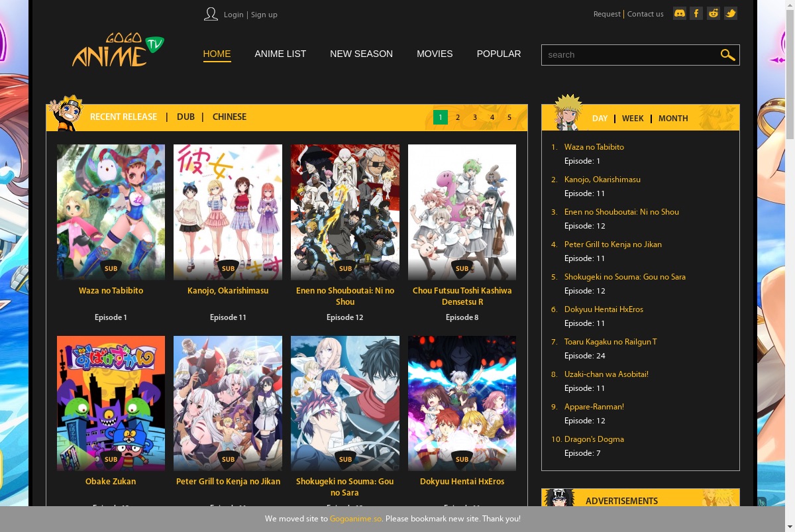The image size is (795, 532).
Task: Click the Shokugeki no Souma: Gou no Sara grid title
Action: [x=345, y=487]
